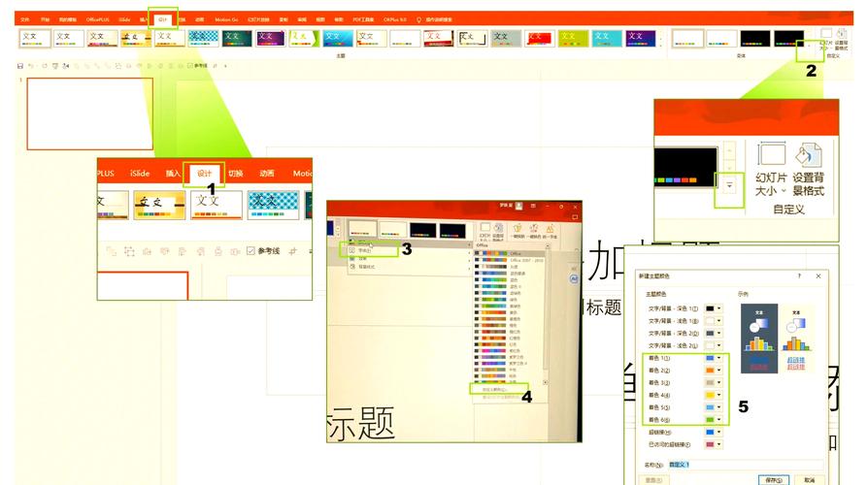Apply the dark green chalkboard theme in main ribbon
The width and height of the screenshot is (868, 485).
(237, 38)
